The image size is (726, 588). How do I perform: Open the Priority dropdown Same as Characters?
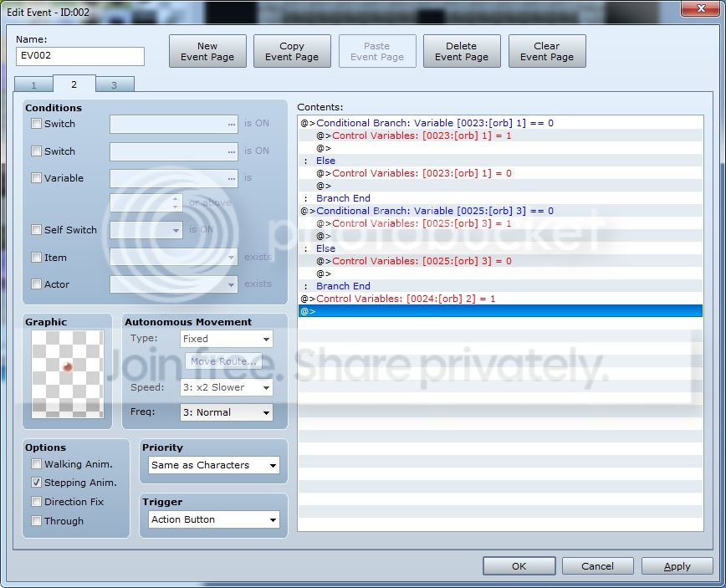coord(214,465)
